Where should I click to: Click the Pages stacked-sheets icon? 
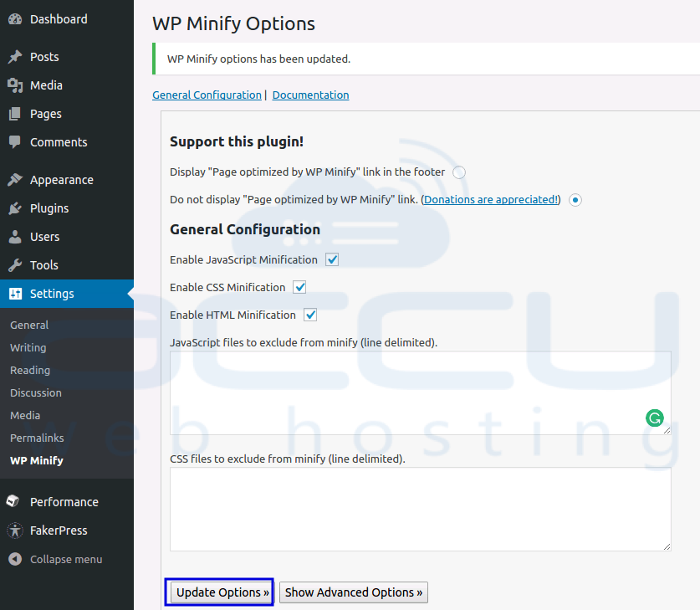(15, 114)
